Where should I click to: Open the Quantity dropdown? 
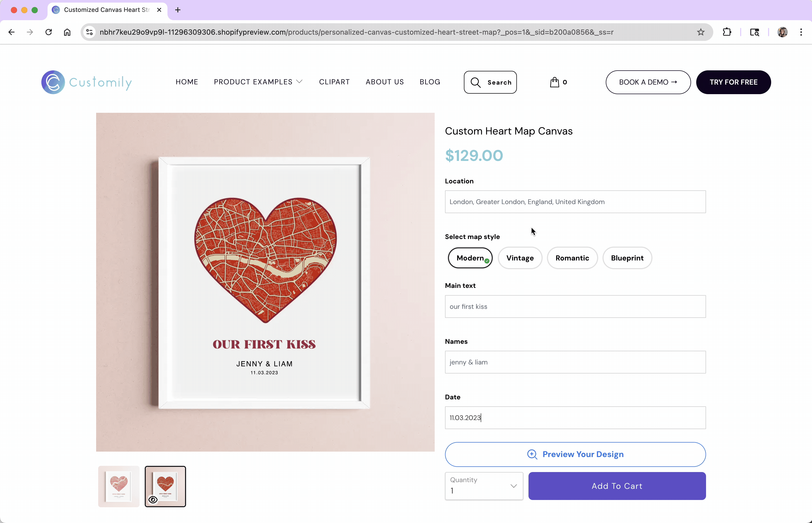click(484, 486)
